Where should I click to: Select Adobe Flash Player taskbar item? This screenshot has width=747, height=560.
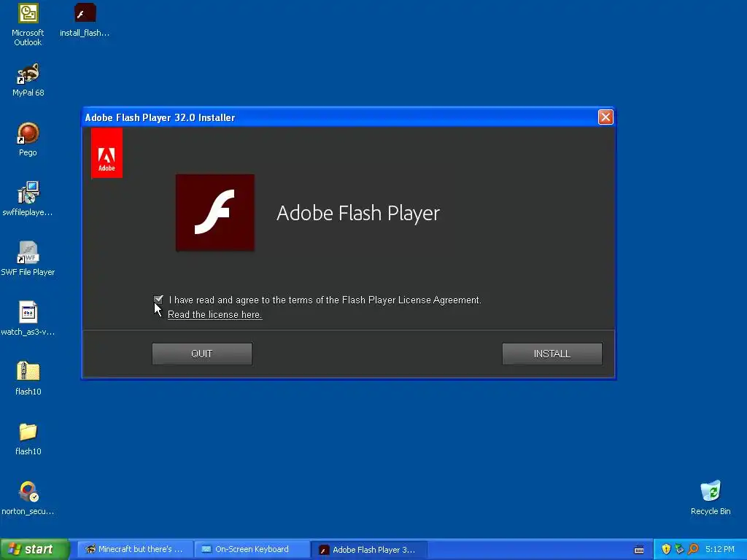(368, 550)
